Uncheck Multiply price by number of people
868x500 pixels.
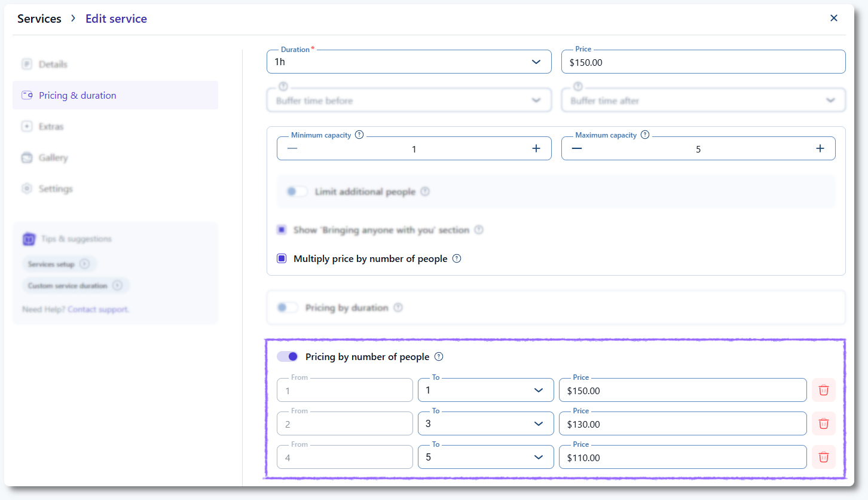pos(282,259)
